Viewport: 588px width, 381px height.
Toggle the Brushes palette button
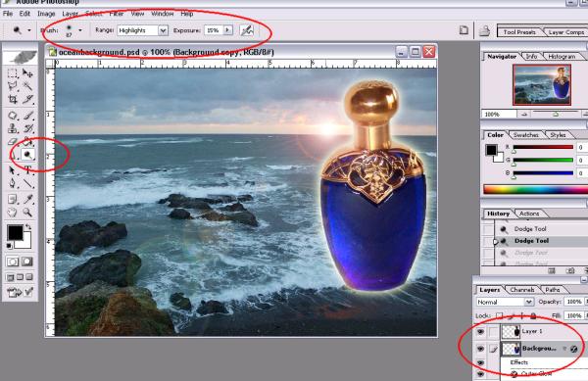click(x=464, y=30)
